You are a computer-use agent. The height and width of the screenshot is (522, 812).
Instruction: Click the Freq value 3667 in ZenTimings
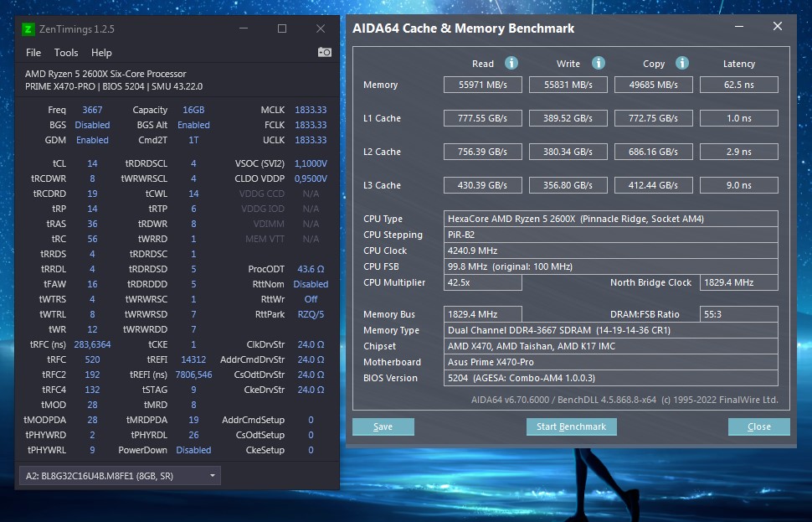(92, 110)
